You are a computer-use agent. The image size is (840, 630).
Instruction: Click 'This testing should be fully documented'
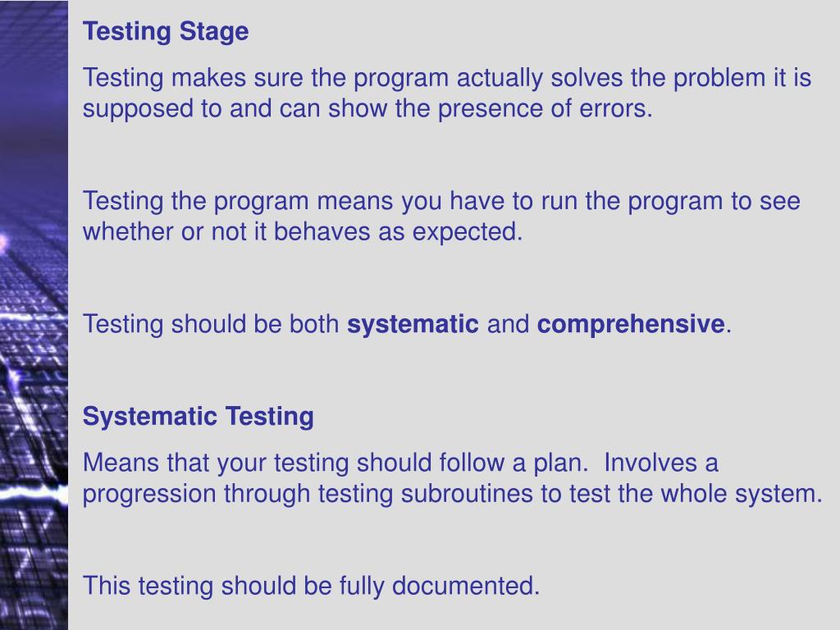(x=311, y=586)
